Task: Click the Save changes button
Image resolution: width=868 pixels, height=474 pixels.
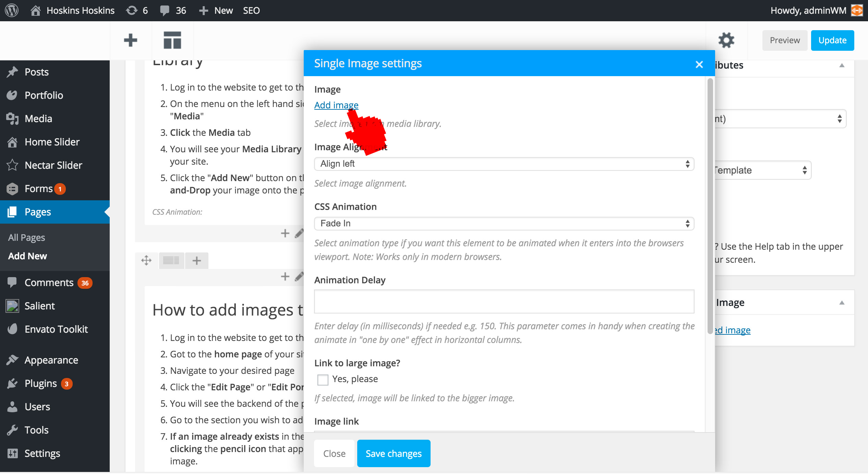Action: point(394,453)
